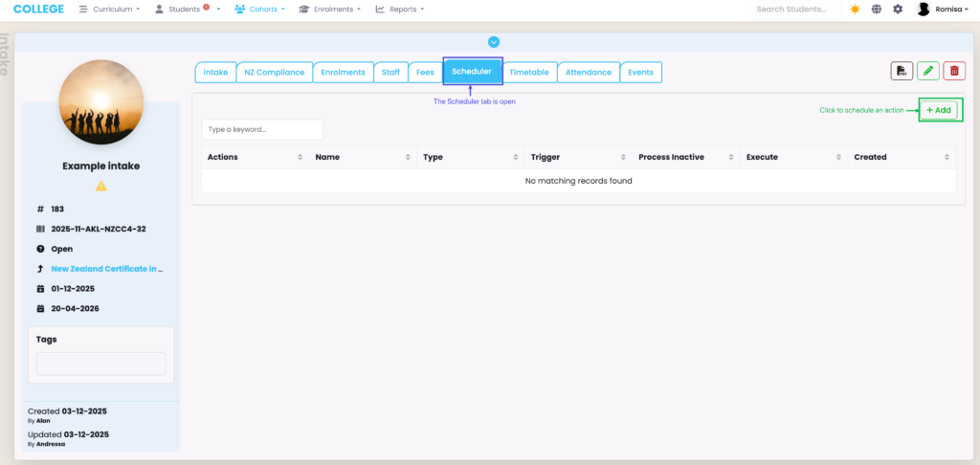Click the green pencil edit icon
Image resolution: width=980 pixels, height=465 pixels.
click(927, 71)
